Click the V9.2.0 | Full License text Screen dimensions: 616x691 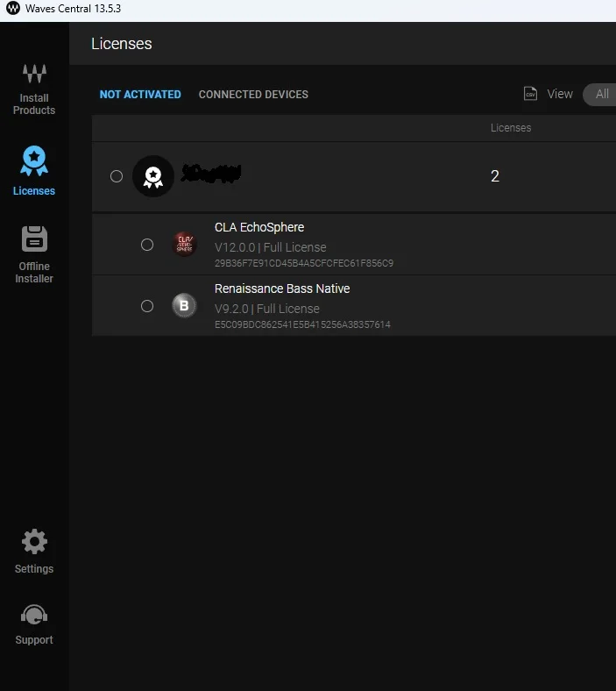coord(267,309)
